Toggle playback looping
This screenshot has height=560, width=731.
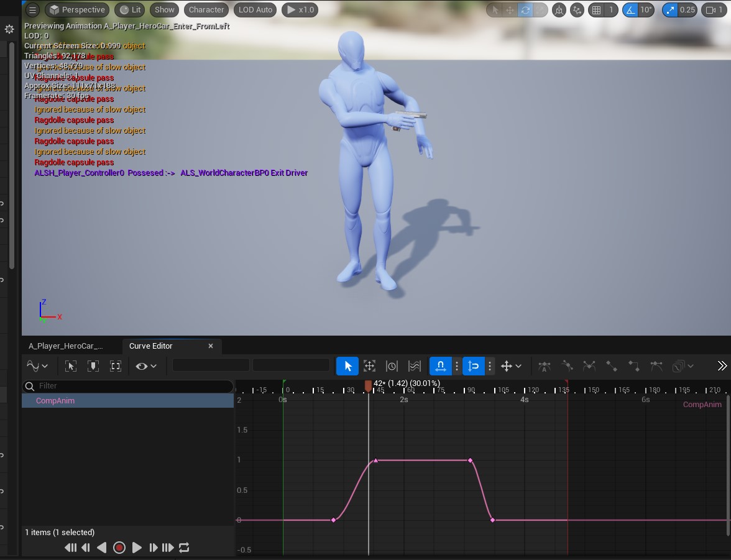pyautogui.click(x=184, y=548)
